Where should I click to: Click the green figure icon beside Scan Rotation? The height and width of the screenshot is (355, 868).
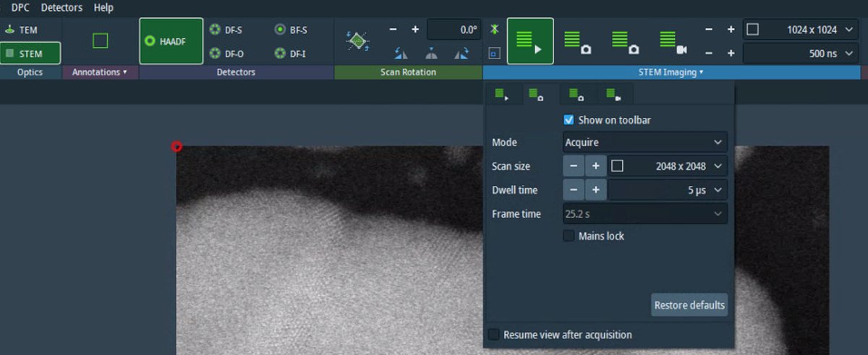coord(494,30)
